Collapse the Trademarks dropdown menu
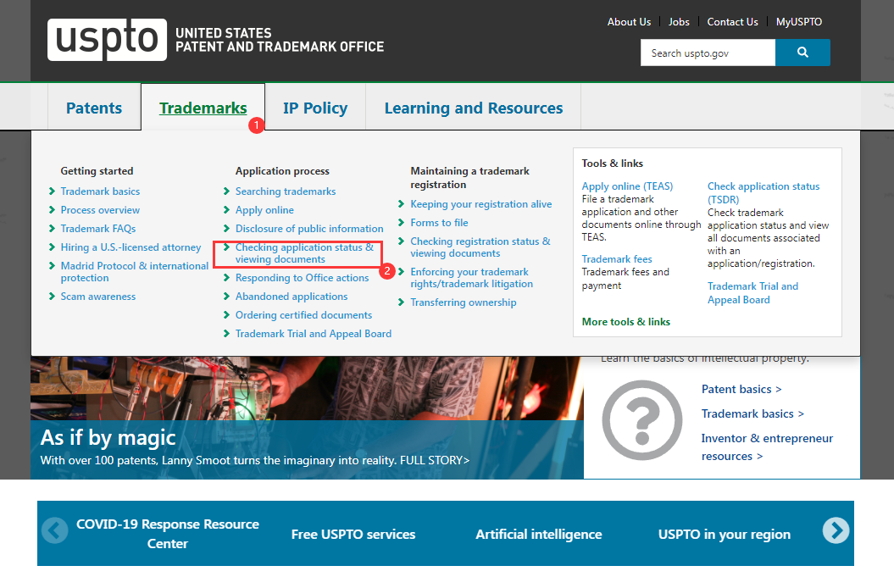894x588 pixels. pos(203,108)
